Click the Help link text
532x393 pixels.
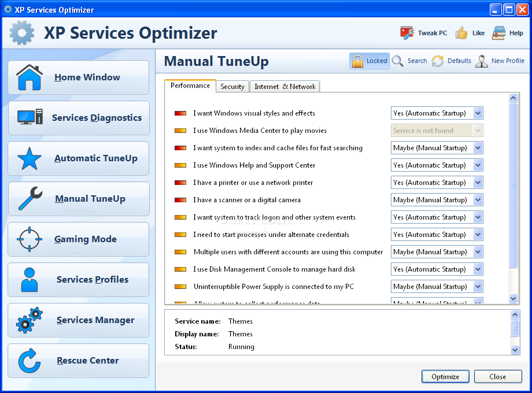click(516, 33)
